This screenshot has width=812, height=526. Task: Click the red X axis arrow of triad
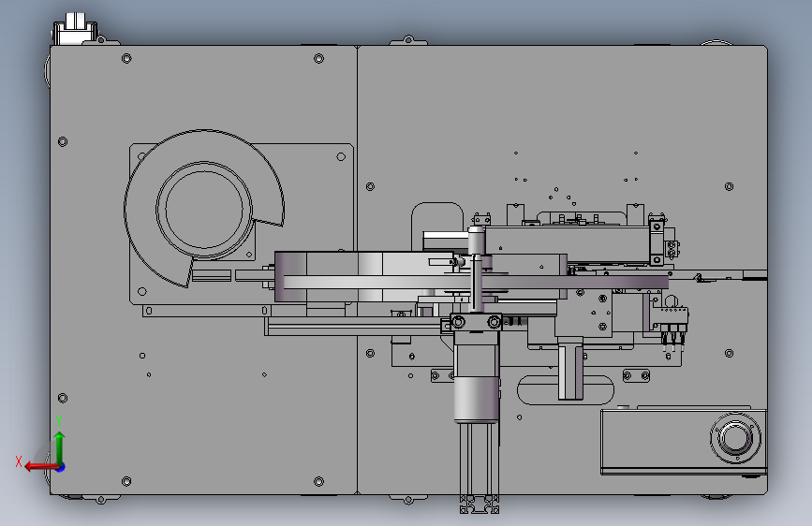[x=40, y=467]
